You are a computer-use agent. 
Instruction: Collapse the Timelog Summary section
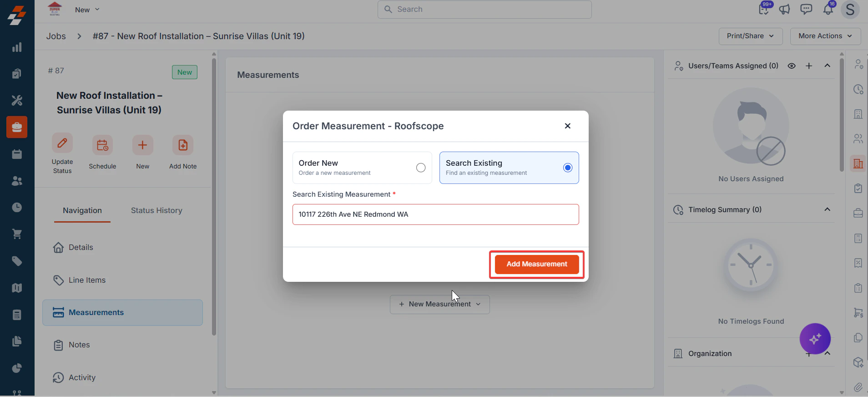pos(827,209)
